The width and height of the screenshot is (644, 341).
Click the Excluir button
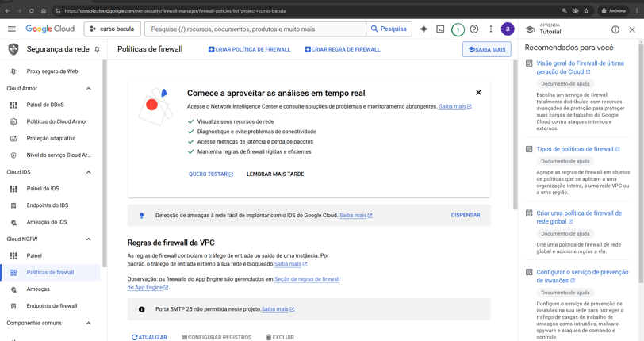(x=280, y=337)
